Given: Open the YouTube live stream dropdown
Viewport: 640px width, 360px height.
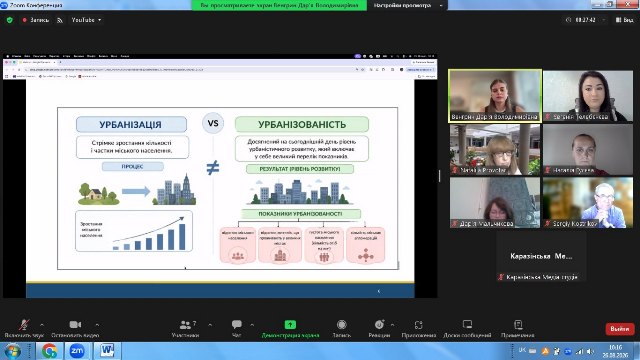Looking at the screenshot, I should pyautogui.click(x=86, y=20).
